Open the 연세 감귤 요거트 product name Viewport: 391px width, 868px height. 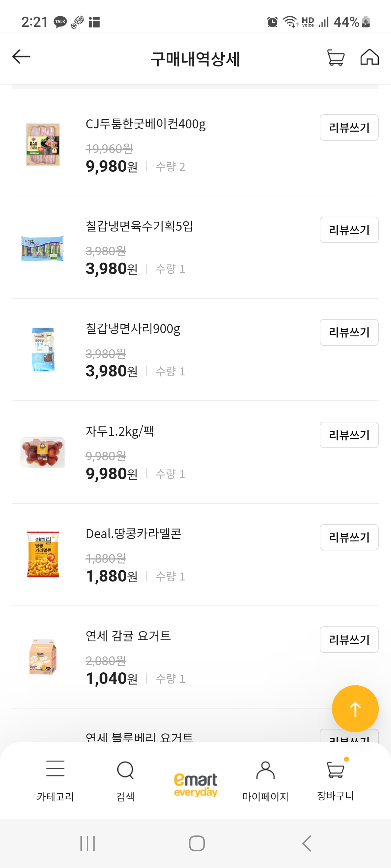128,635
